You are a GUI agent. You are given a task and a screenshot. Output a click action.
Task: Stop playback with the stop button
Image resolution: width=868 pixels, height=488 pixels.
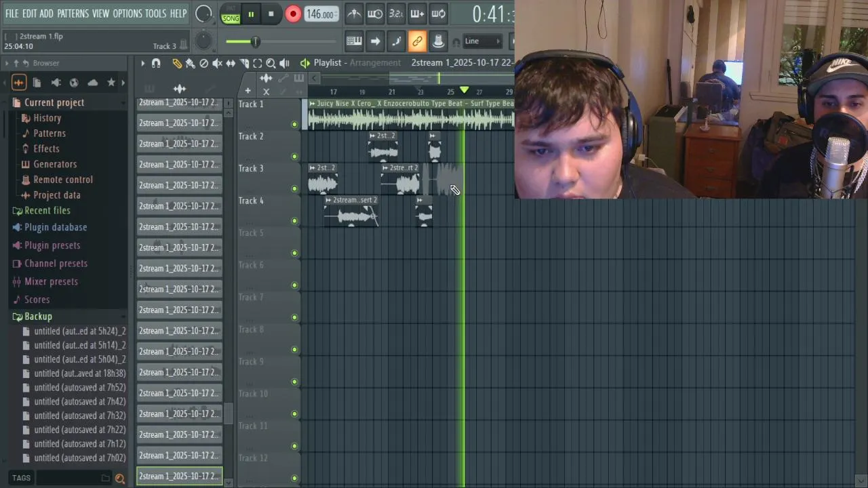tap(271, 14)
